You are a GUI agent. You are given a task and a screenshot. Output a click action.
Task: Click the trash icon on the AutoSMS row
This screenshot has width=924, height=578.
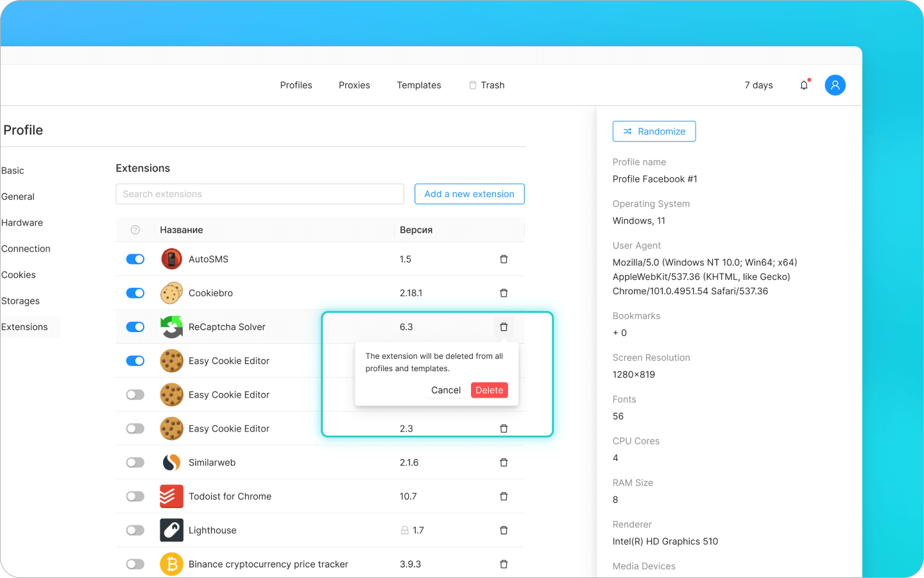pos(504,259)
